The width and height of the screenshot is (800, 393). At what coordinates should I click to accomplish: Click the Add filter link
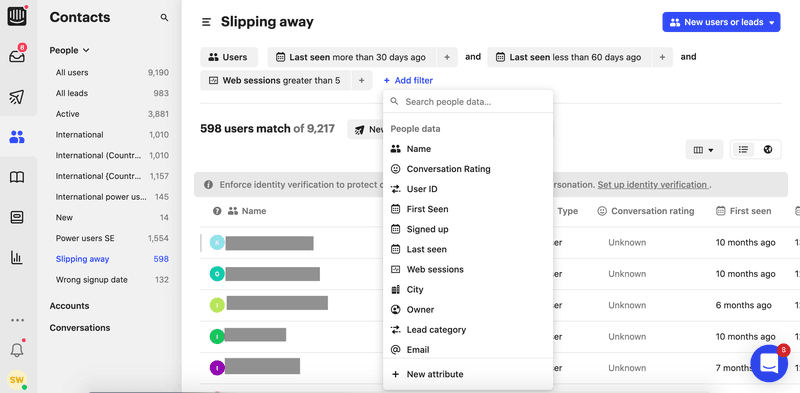pyautogui.click(x=408, y=81)
